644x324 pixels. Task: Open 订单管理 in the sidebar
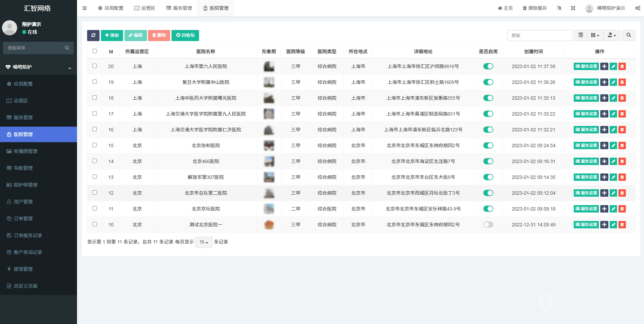(23, 219)
